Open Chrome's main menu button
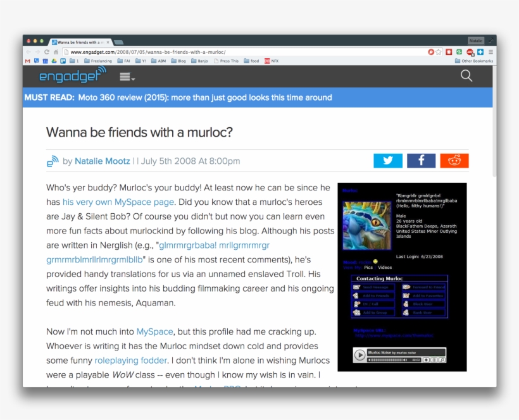The height and width of the screenshot is (420, 519). point(491,52)
